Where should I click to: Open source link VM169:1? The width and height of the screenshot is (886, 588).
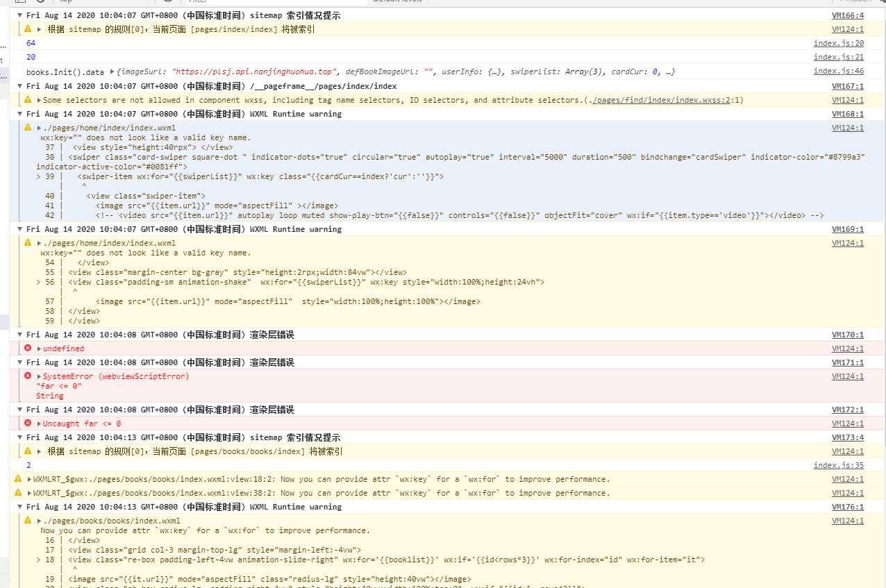pos(848,229)
